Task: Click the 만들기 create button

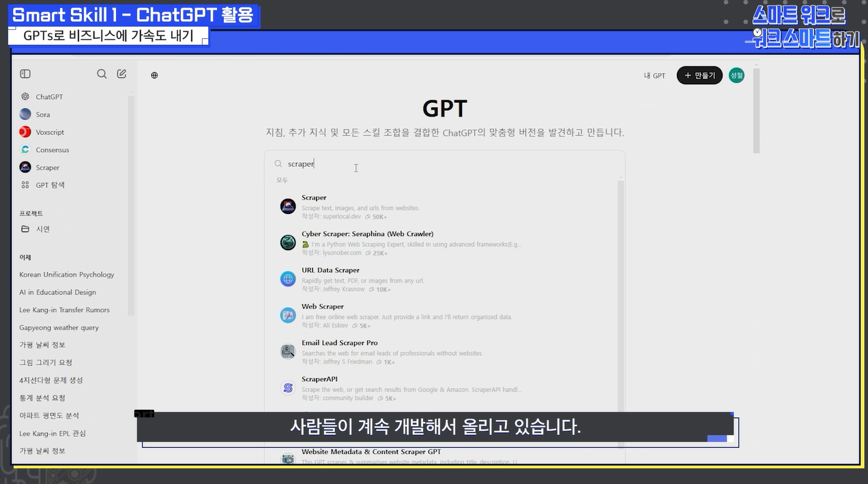Action: coord(699,76)
